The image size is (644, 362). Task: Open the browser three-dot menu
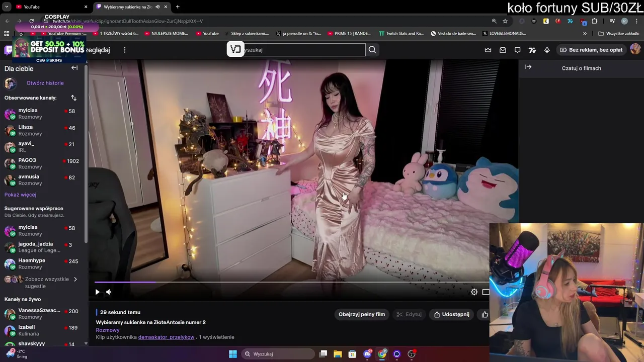coord(637,21)
